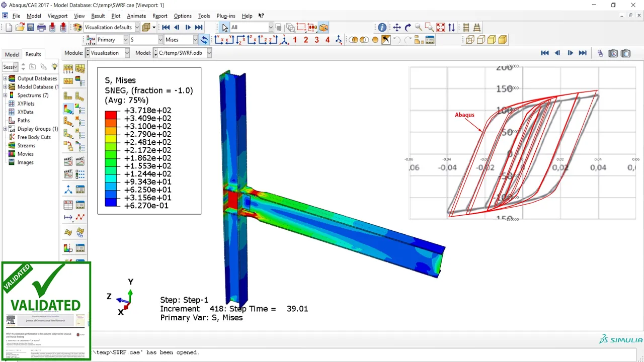Image resolution: width=644 pixels, height=362 pixels.
Task: Save the model database with the floppy icon
Action: (x=31, y=27)
